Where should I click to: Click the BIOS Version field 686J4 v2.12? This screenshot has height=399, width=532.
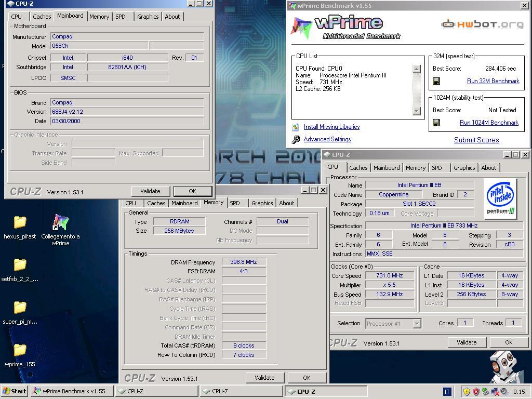click(127, 112)
